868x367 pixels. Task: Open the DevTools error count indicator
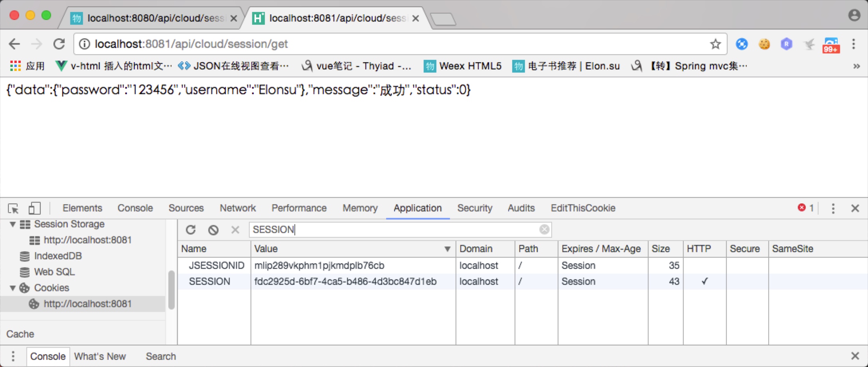click(x=806, y=208)
